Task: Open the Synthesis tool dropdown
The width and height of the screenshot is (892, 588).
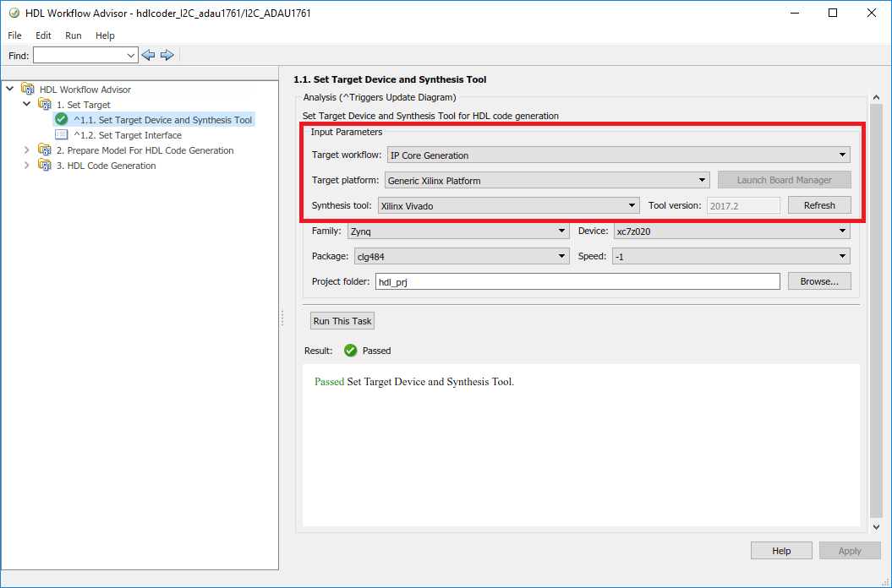Action: click(x=509, y=205)
